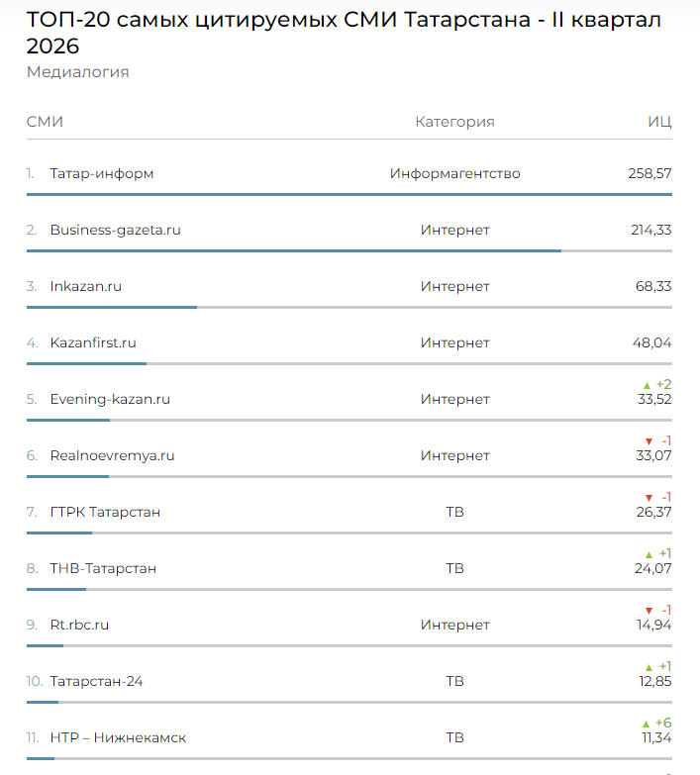700x775 pixels.
Task: Select the Kazanfirst.ru row name
Action: [93, 342]
